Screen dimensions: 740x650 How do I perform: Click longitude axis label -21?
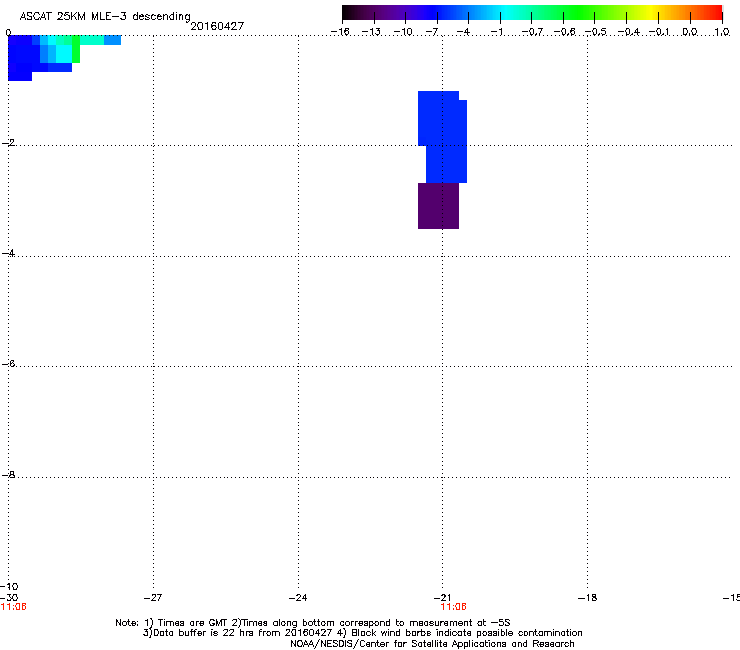point(442,598)
